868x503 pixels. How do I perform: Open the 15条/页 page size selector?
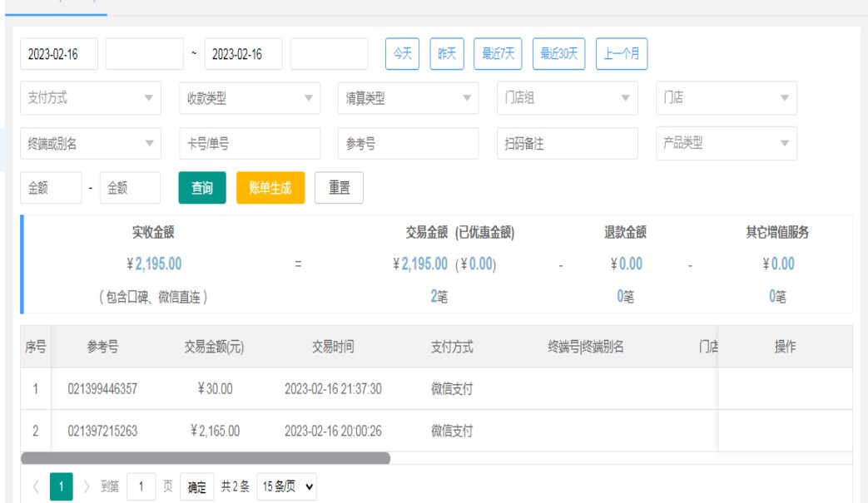[x=286, y=487]
